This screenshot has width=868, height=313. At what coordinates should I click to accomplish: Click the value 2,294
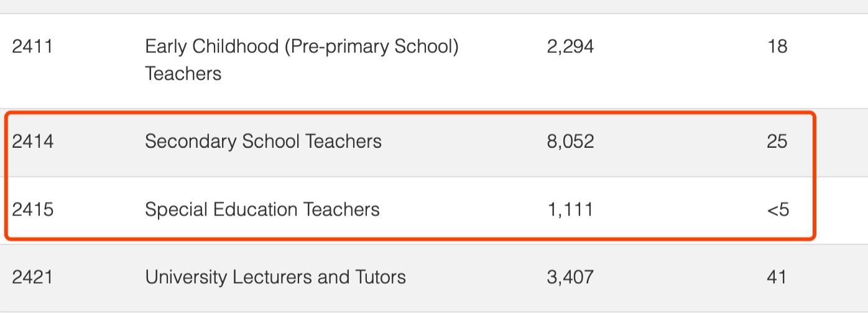570,47
